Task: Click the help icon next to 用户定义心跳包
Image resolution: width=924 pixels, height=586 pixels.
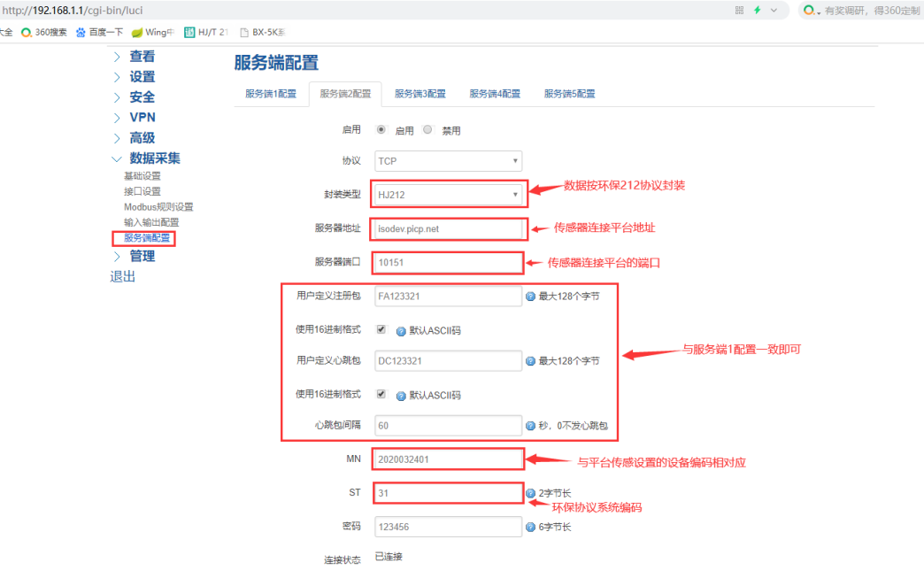Action: point(529,360)
